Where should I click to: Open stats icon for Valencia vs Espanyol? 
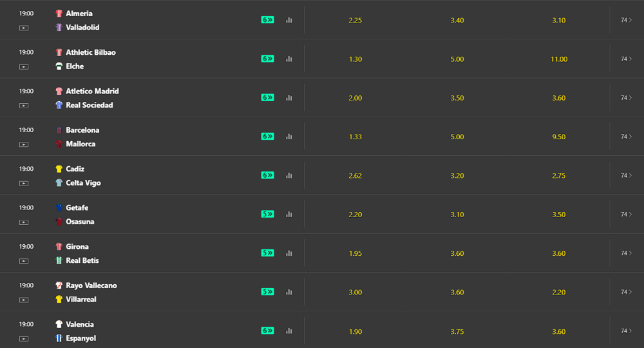tap(289, 331)
